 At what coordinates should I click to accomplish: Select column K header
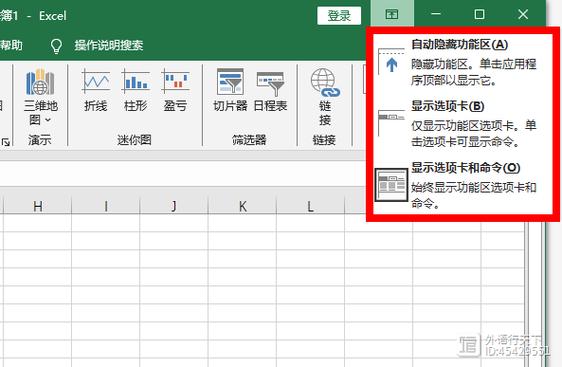(x=242, y=206)
